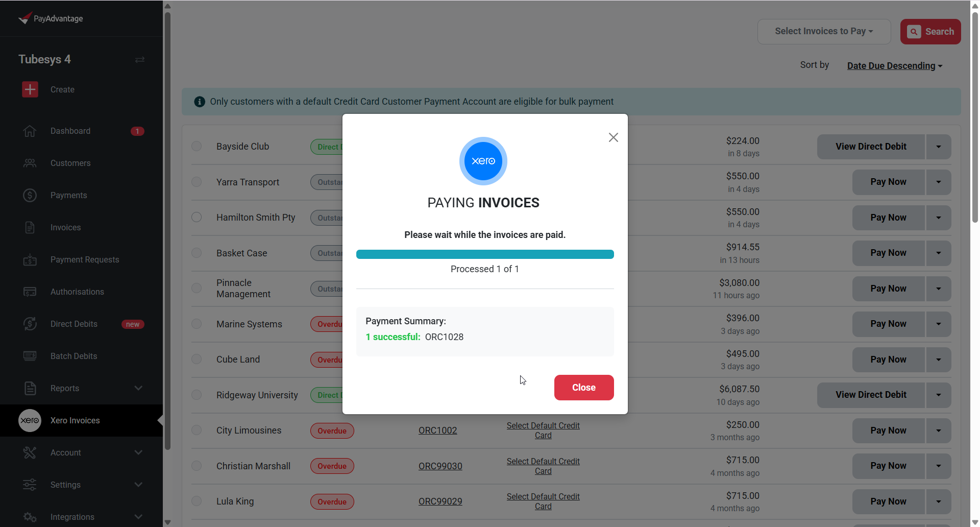
Task: Open Authorisations menu item
Action: (x=82, y=292)
